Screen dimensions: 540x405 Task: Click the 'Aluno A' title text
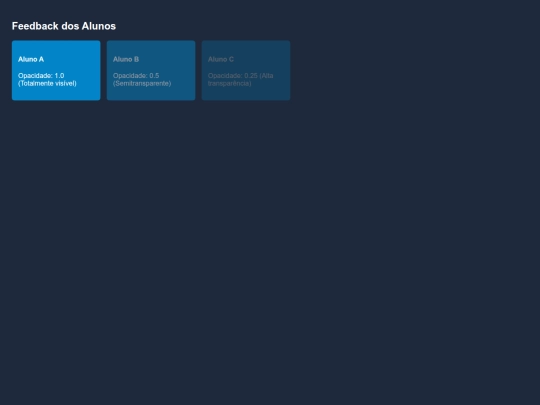click(x=31, y=59)
